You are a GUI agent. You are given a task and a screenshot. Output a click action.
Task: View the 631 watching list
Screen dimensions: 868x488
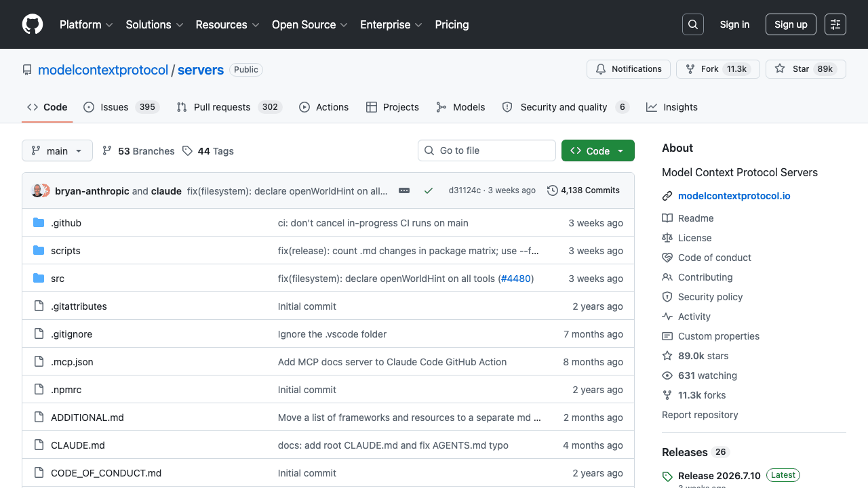(699, 375)
